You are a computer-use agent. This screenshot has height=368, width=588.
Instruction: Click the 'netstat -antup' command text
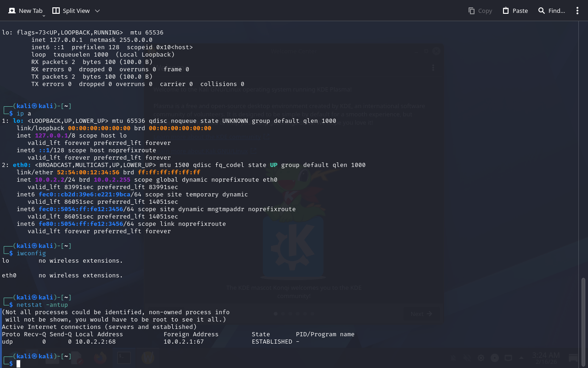(42, 305)
